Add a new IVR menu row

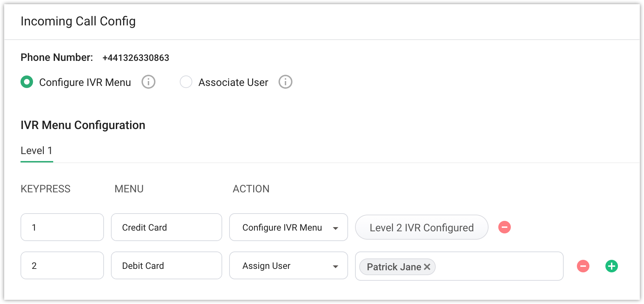click(612, 266)
